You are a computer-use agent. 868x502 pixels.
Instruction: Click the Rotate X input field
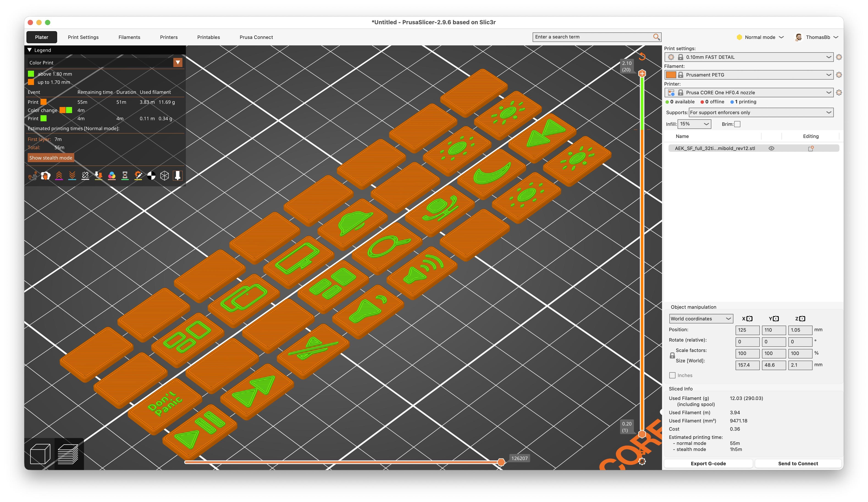[x=747, y=342]
